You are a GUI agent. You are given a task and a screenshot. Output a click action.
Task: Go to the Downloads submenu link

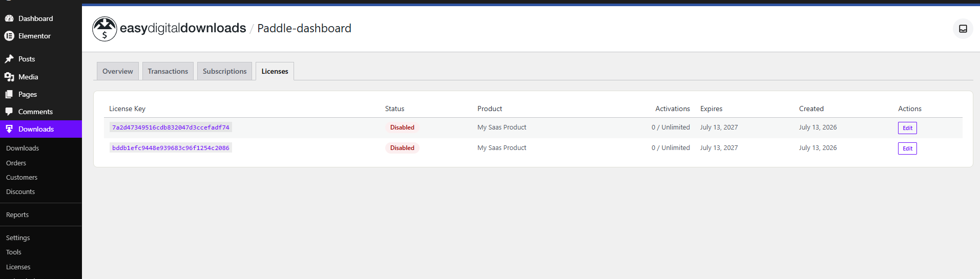[23, 148]
